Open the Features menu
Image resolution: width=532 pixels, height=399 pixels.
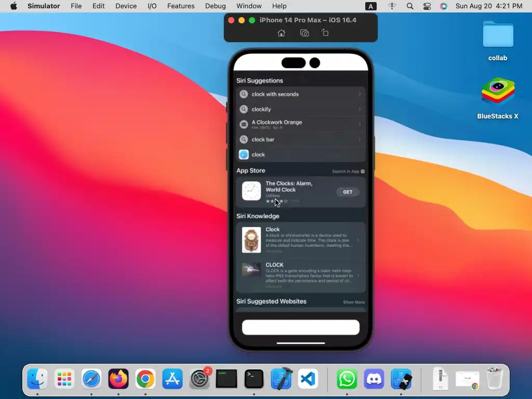181,6
